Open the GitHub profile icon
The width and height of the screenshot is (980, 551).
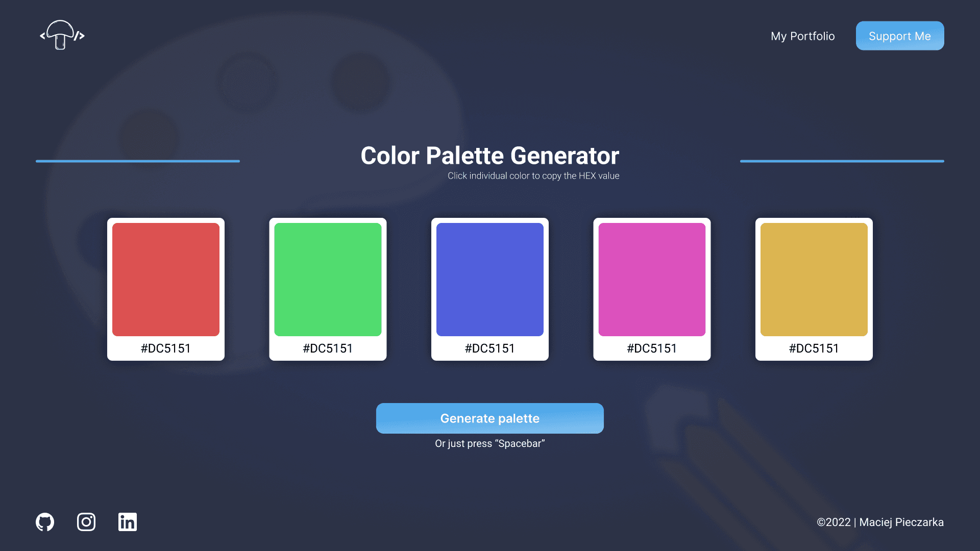click(x=45, y=521)
